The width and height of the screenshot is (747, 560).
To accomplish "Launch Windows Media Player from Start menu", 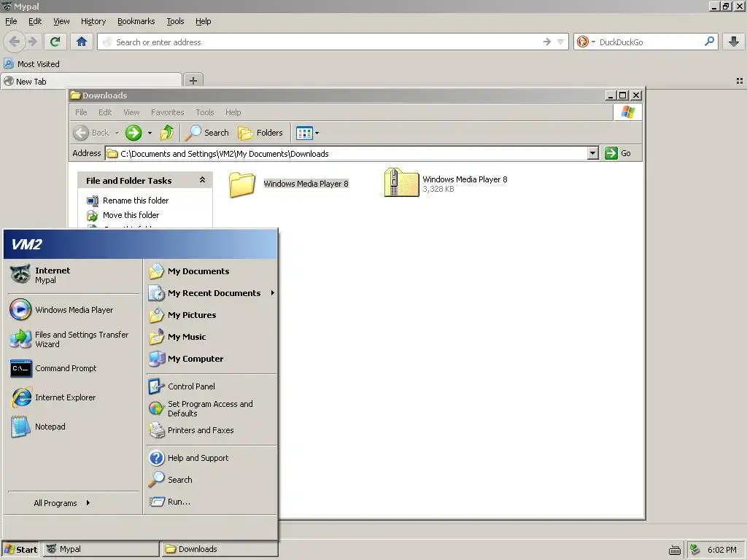I will pos(74,309).
